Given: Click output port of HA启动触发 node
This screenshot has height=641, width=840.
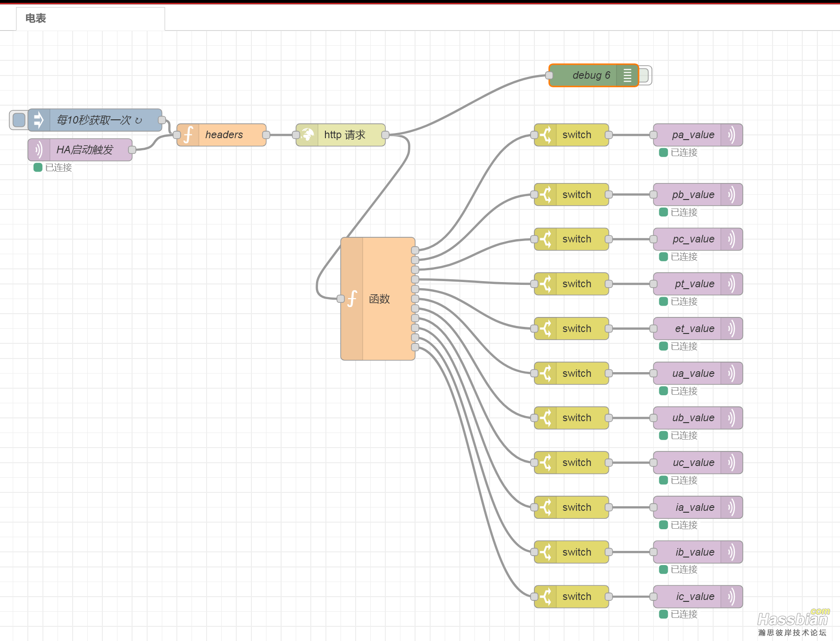Looking at the screenshot, I should click(133, 150).
